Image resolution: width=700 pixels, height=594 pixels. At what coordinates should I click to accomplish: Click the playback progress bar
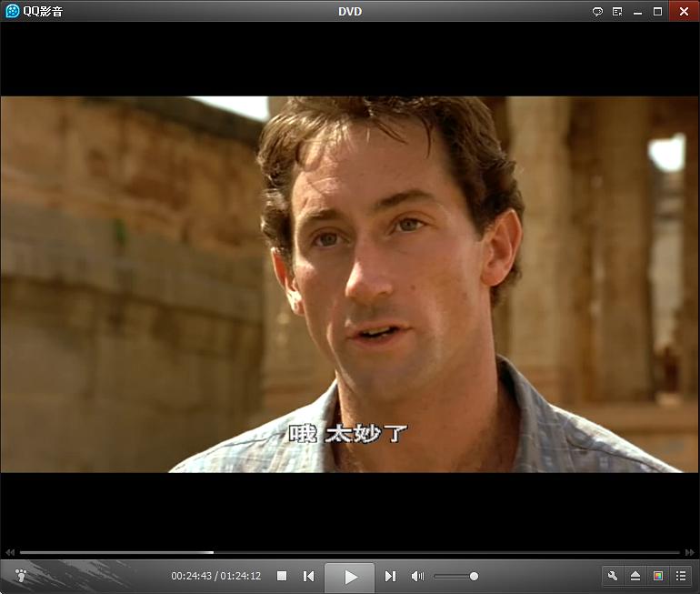coord(350,552)
